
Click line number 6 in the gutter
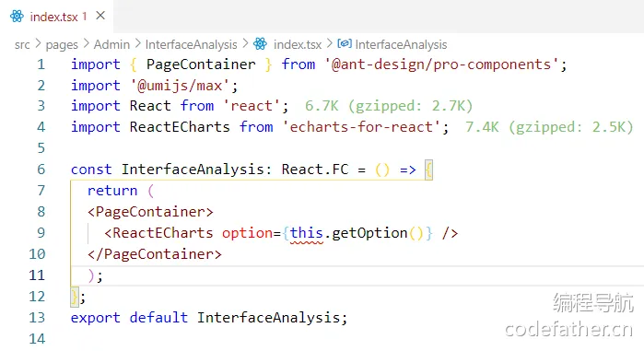[41, 170]
